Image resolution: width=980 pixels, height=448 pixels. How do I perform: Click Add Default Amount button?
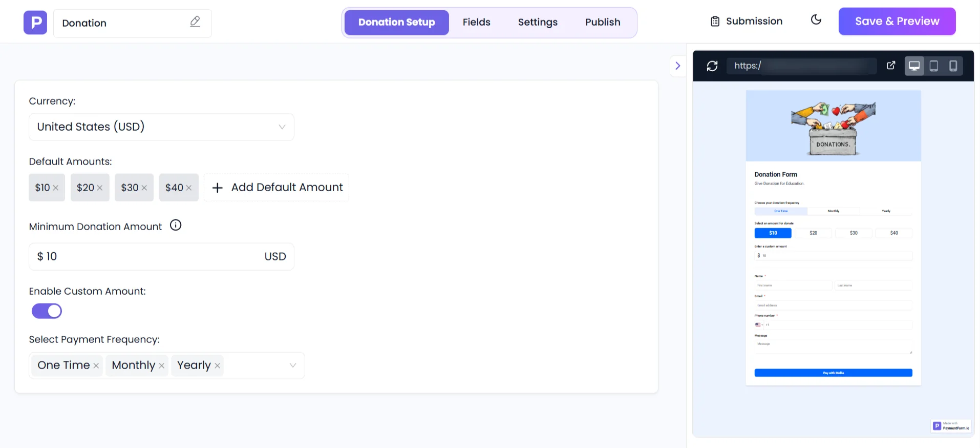coord(276,188)
